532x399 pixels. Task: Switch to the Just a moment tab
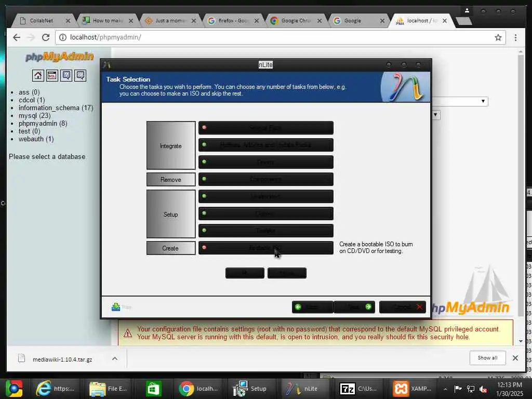[x=170, y=21]
